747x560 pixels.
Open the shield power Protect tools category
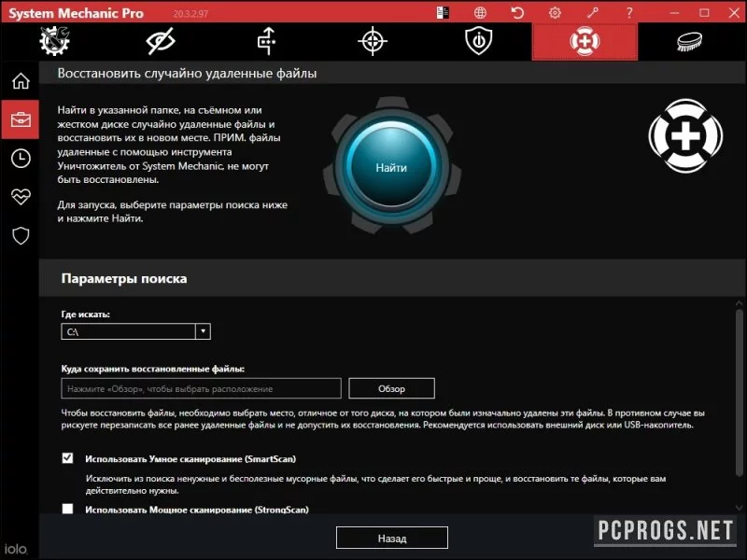click(x=478, y=41)
